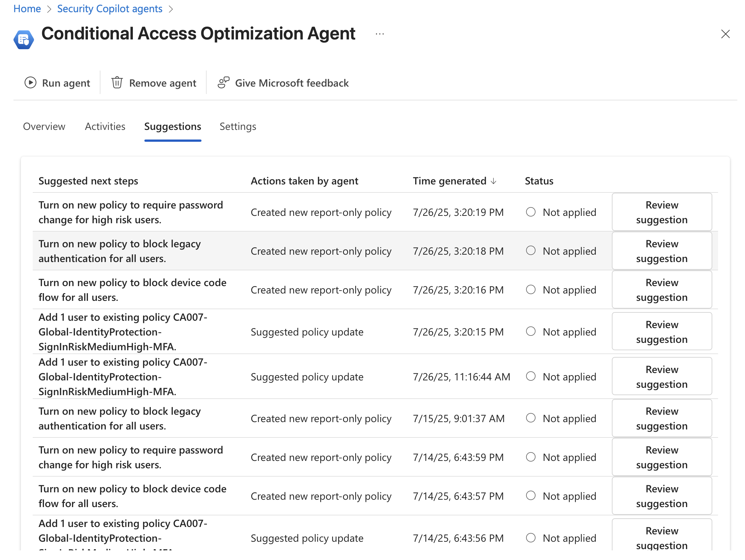Open the more options ellipsis next to title

click(x=380, y=34)
